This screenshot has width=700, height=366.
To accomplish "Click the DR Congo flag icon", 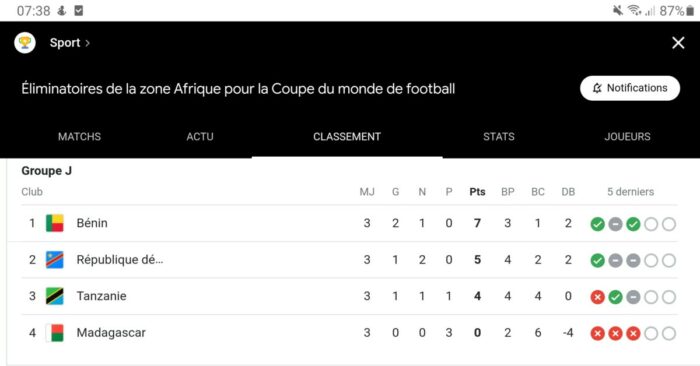I will point(55,259).
